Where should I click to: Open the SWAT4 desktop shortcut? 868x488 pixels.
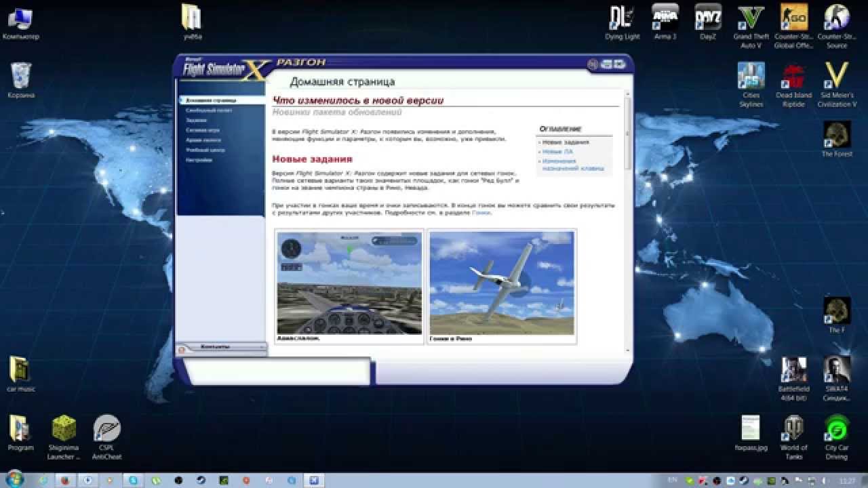click(x=837, y=379)
